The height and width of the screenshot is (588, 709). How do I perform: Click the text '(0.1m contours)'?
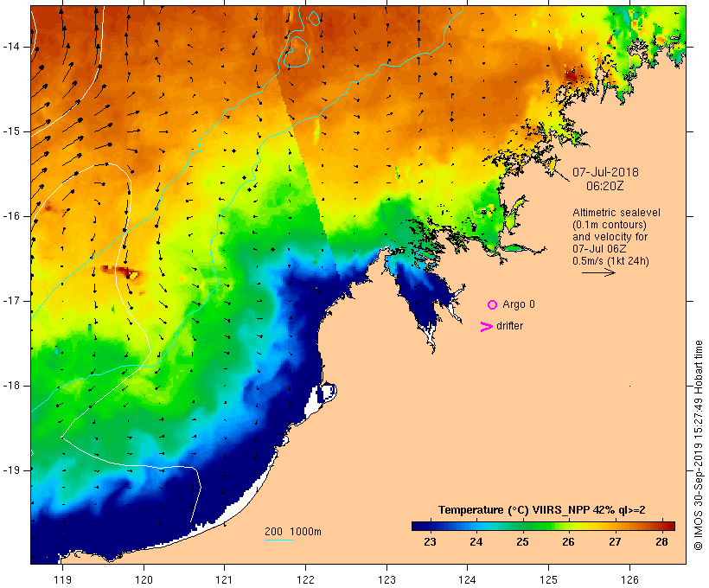610,225
